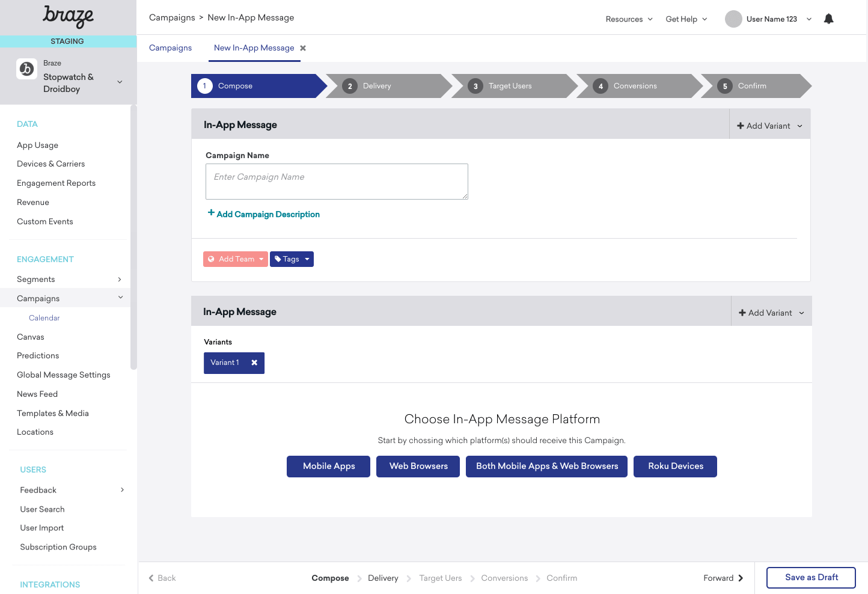Choose the Mobile Apps platform

pos(328,467)
